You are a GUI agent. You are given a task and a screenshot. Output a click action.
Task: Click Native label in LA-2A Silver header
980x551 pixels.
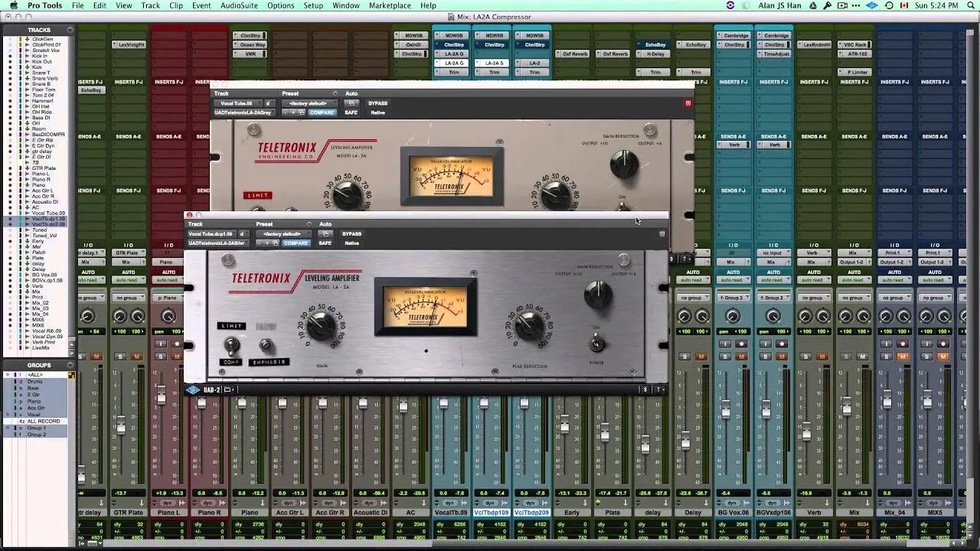coord(351,243)
